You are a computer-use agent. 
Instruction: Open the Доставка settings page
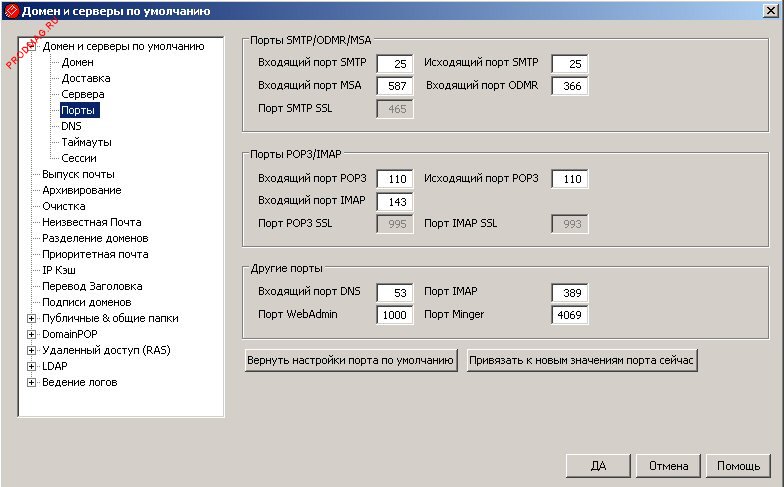click(85, 78)
